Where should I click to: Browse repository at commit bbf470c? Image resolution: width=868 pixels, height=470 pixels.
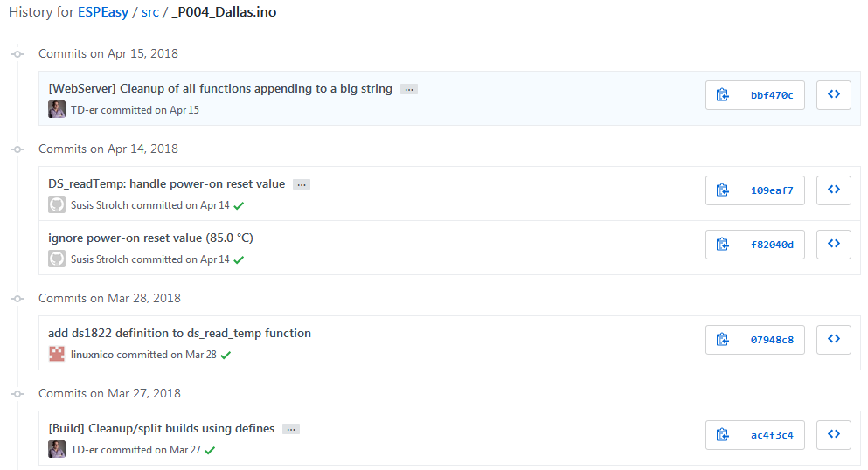834,95
